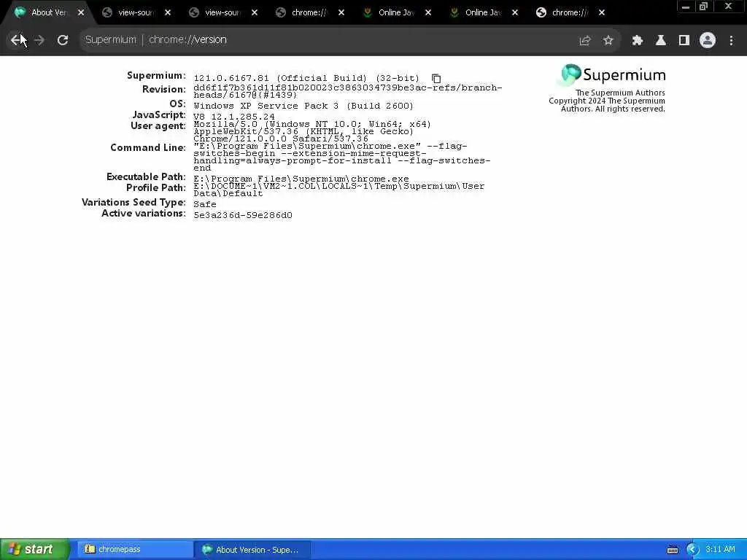Close the About Version tab
Image resolution: width=747 pixels, height=560 pixels.
pyautogui.click(x=81, y=13)
